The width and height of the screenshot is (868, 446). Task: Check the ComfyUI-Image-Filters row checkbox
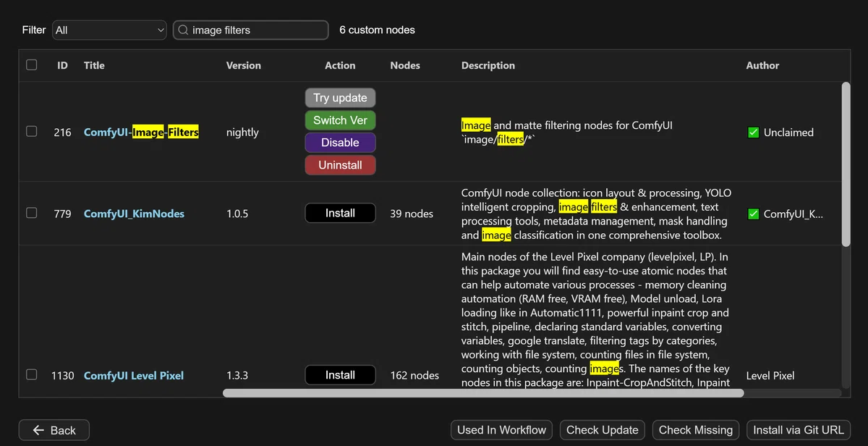point(31,132)
